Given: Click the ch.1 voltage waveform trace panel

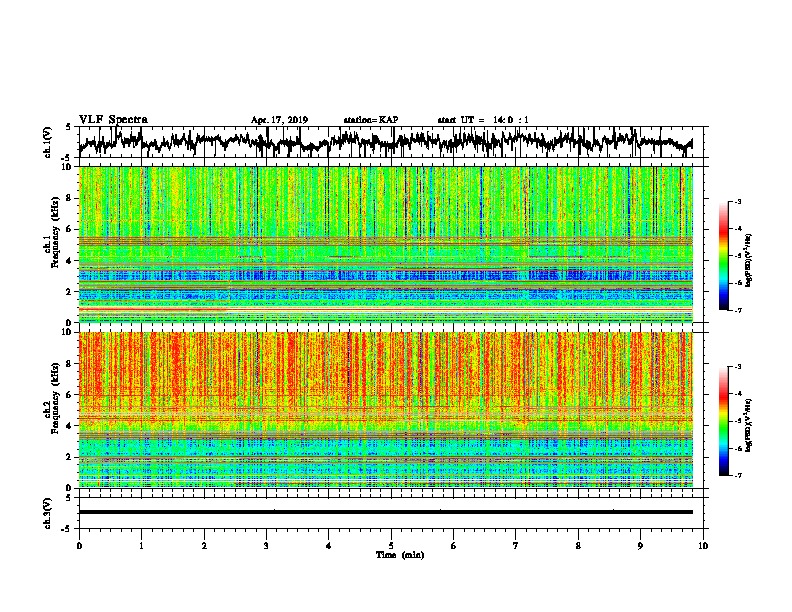Looking at the screenshot, I should click(393, 142).
